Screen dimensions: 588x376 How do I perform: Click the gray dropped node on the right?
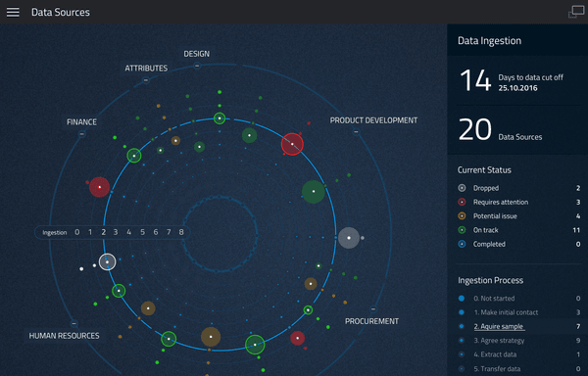click(349, 238)
